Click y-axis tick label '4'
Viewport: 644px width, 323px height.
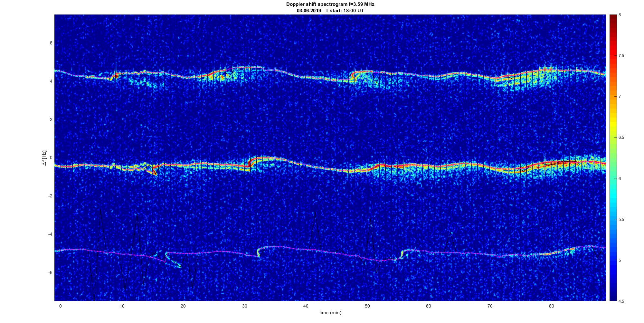[51, 81]
